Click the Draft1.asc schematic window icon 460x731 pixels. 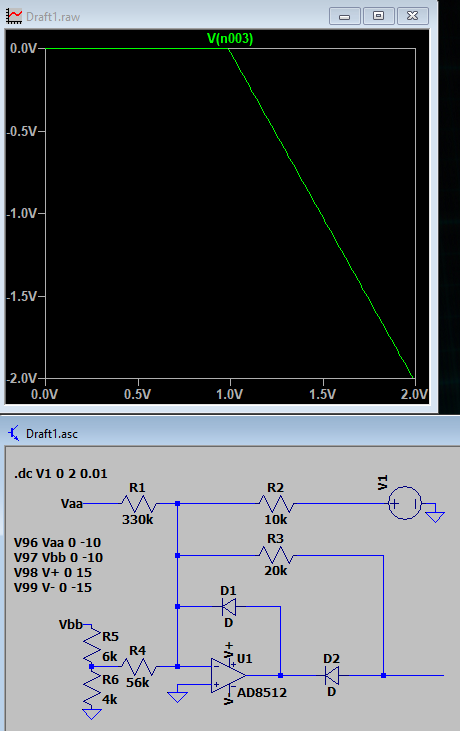coord(14,433)
